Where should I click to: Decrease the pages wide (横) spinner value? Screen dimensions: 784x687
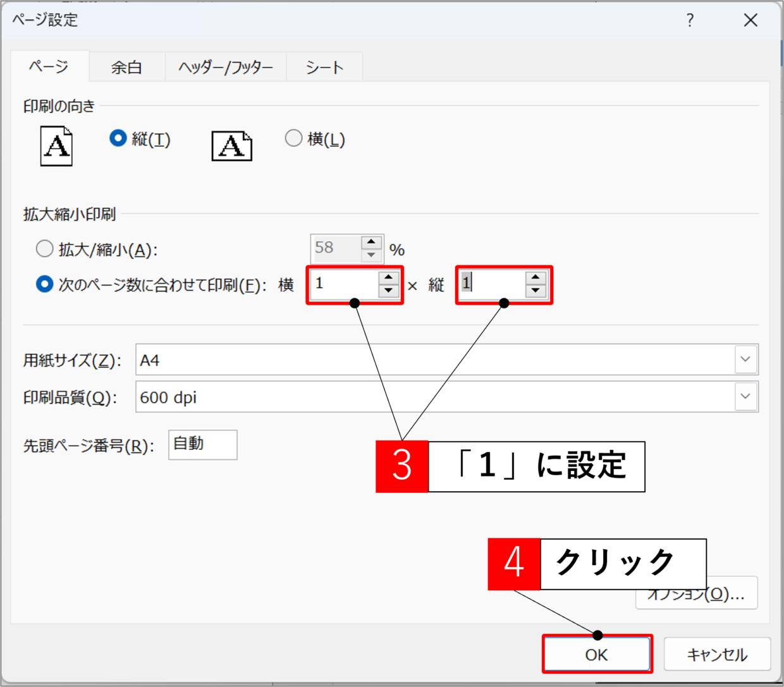pyautogui.click(x=388, y=291)
